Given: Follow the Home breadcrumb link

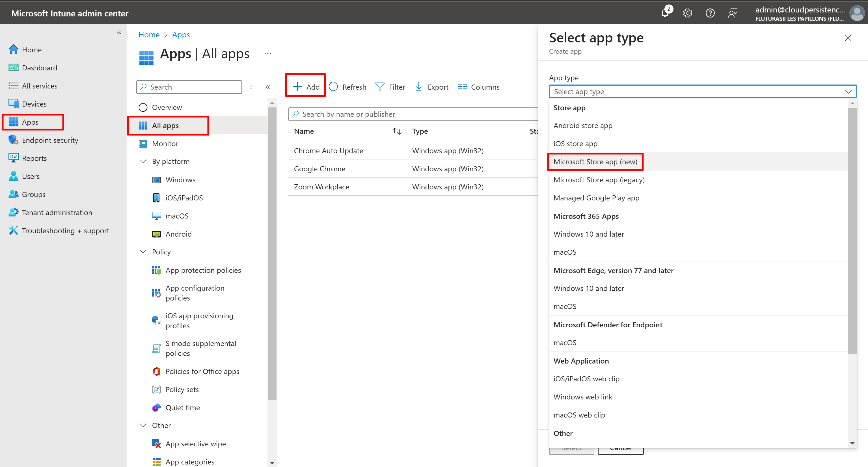Looking at the screenshot, I should click(149, 35).
